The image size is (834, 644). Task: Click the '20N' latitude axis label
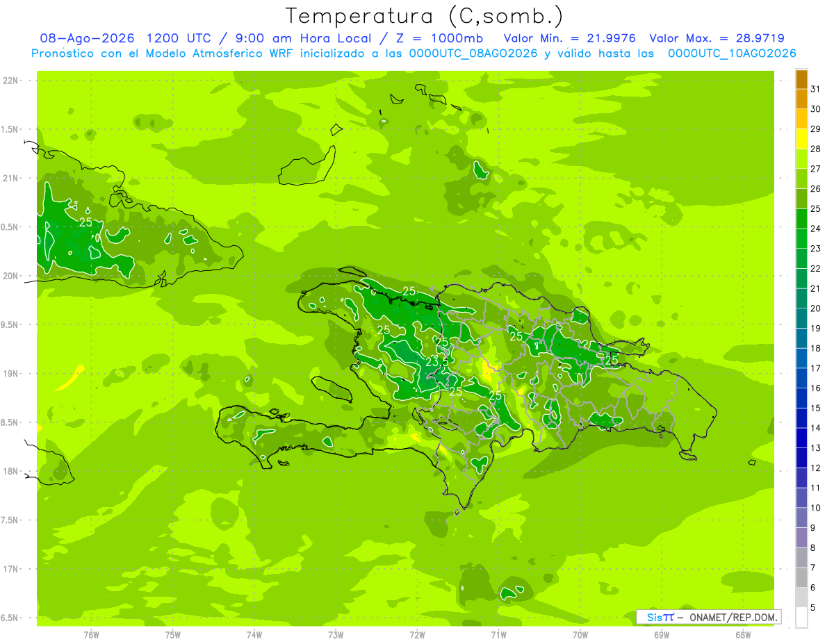pos(12,276)
